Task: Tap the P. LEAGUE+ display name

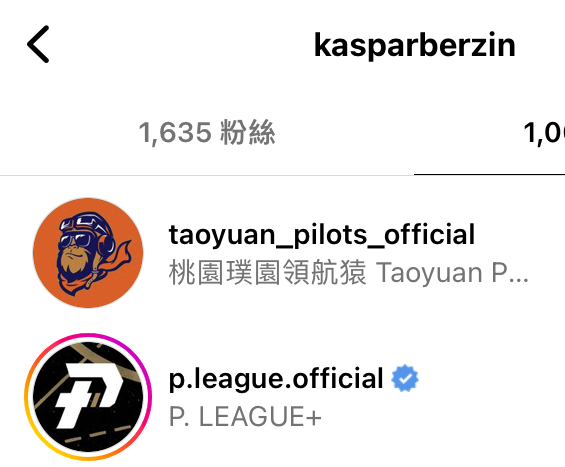Action: [x=245, y=417]
